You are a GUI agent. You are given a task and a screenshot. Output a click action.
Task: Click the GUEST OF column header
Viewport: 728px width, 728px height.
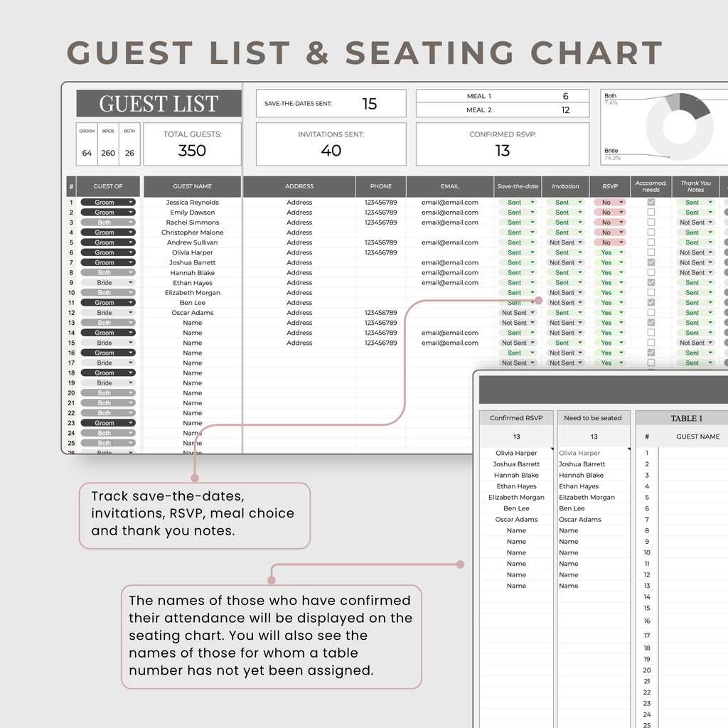pyautogui.click(x=108, y=186)
